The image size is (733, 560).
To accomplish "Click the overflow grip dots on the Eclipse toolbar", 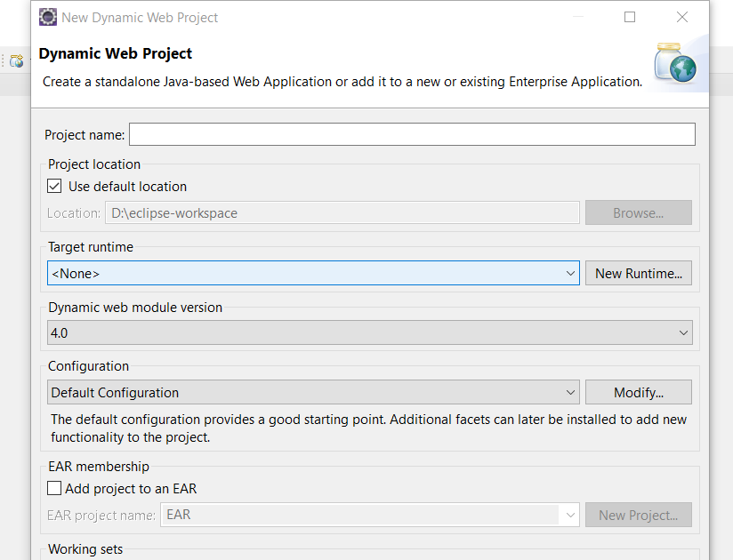I will pos(3,60).
